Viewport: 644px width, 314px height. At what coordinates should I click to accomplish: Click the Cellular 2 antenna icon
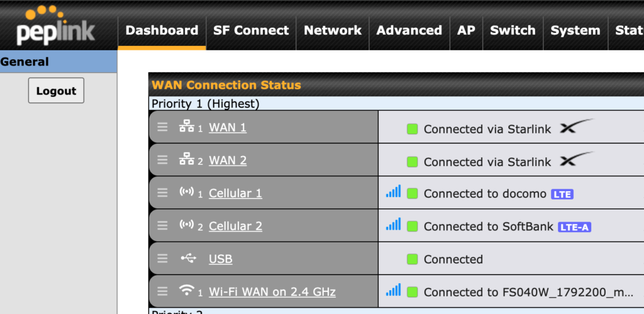click(x=186, y=225)
